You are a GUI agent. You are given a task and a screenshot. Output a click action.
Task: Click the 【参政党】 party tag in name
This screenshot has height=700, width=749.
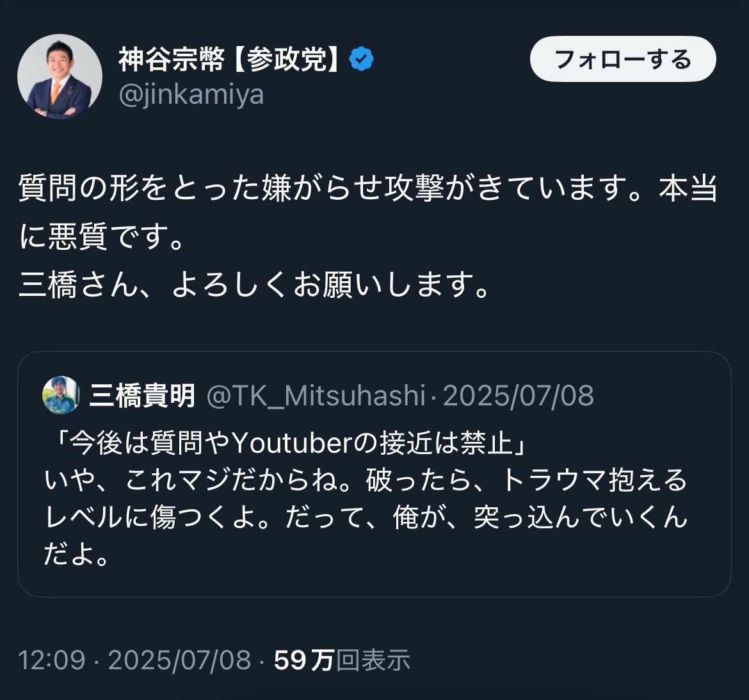pos(286,60)
